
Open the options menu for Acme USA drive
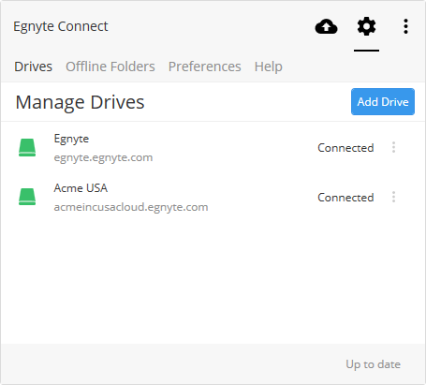(x=394, y=197)
